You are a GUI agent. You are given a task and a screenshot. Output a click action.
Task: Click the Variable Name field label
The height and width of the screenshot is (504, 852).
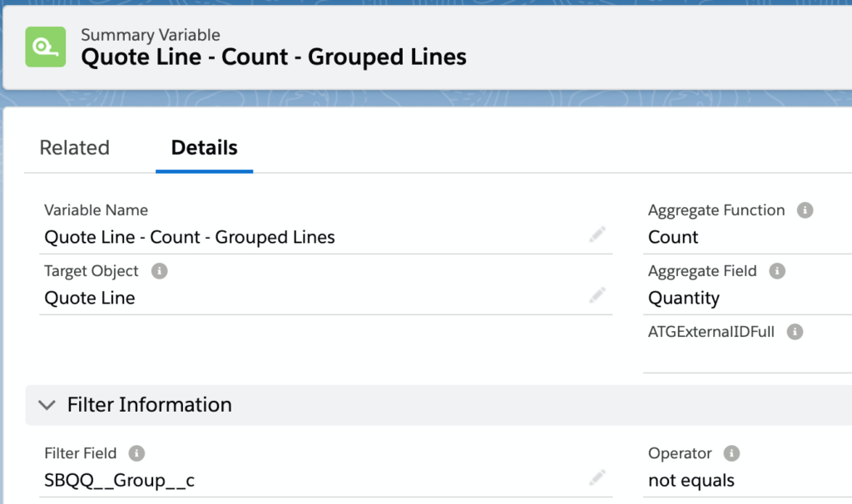click(x=97, y=210)
